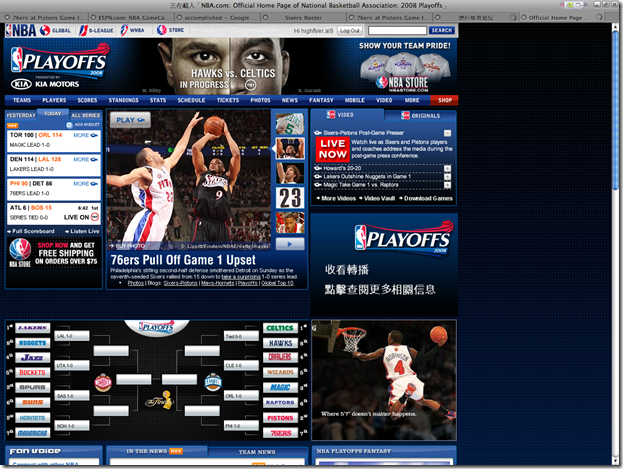Open the red Shop menu item
Image resolution: width=623 pixels, height=469 pixels.
click(x=445, y=100)
